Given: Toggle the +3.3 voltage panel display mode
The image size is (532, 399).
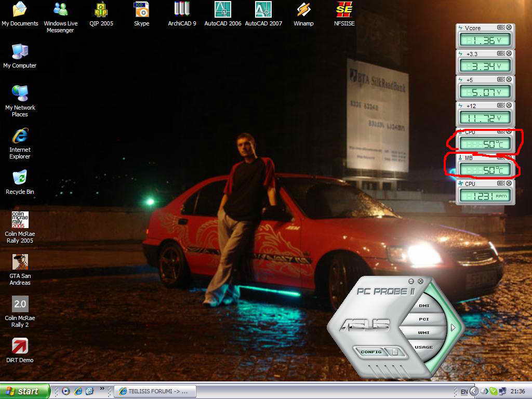Looking at the screenshot, I should point(501,54).
